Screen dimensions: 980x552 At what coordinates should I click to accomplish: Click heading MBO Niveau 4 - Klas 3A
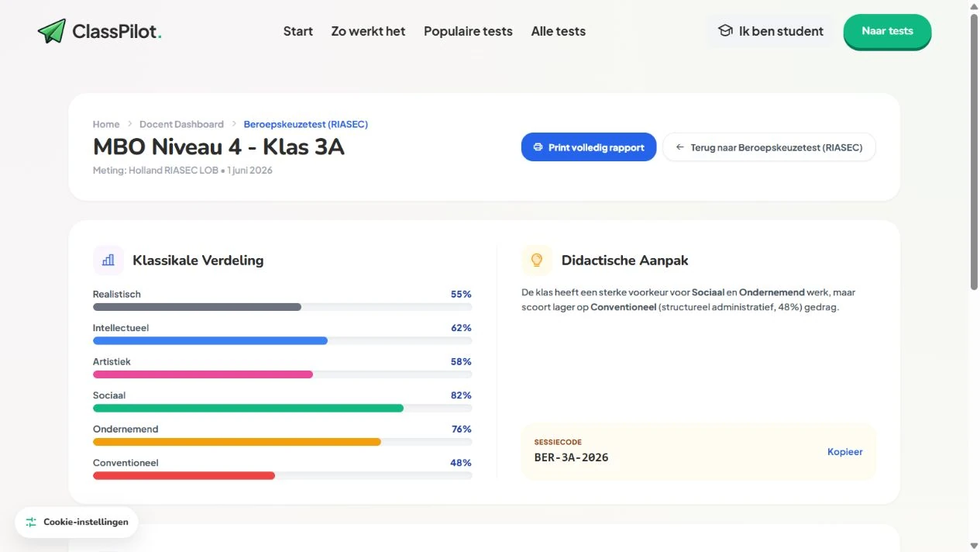point(218,146)
